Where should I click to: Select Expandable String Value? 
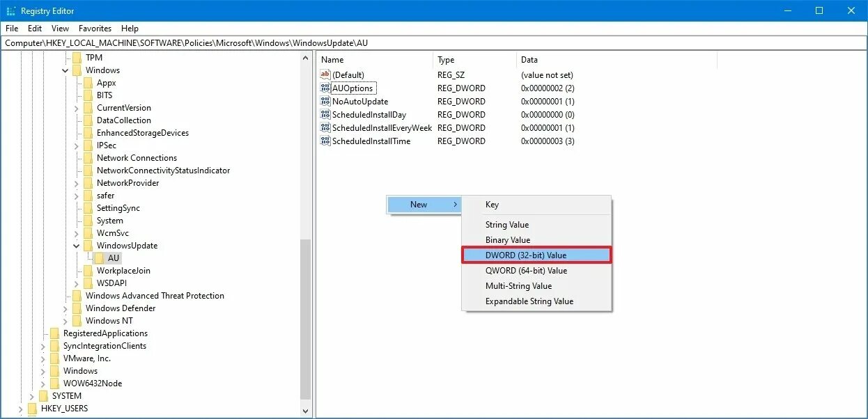tap(536, 301)
